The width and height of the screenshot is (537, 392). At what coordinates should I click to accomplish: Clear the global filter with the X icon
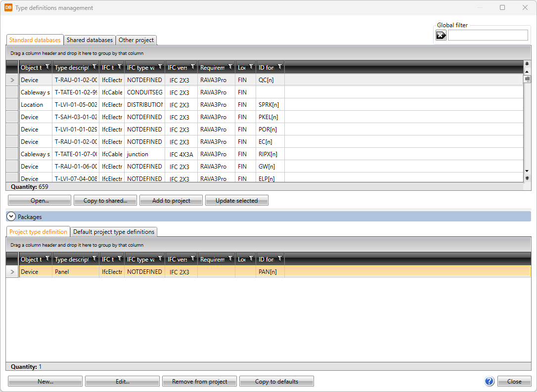441,35
